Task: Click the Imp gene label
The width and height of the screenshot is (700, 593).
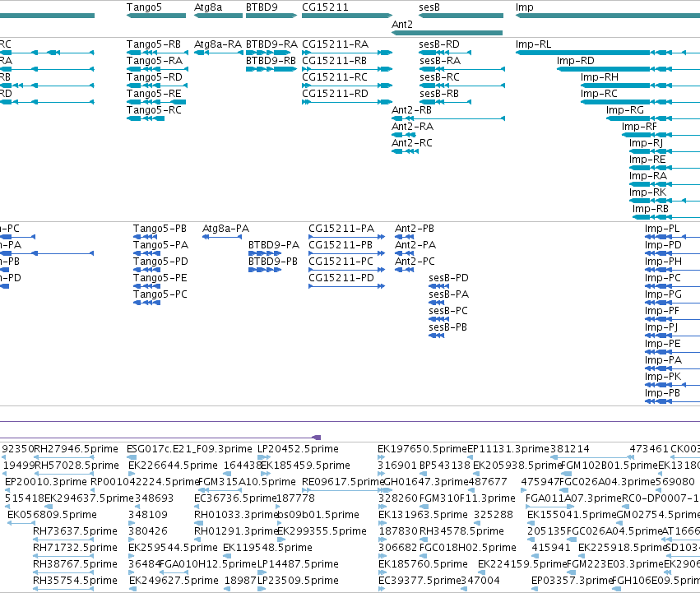Action: point(524,7)
